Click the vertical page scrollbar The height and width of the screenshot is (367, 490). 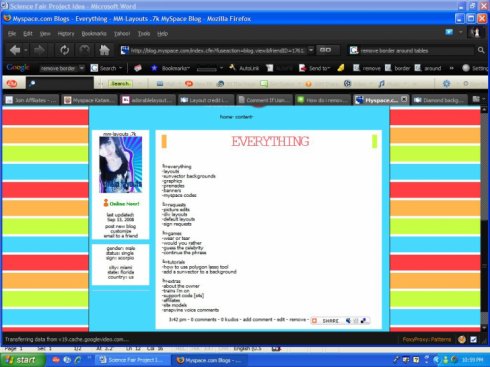(x=485, y=218)
